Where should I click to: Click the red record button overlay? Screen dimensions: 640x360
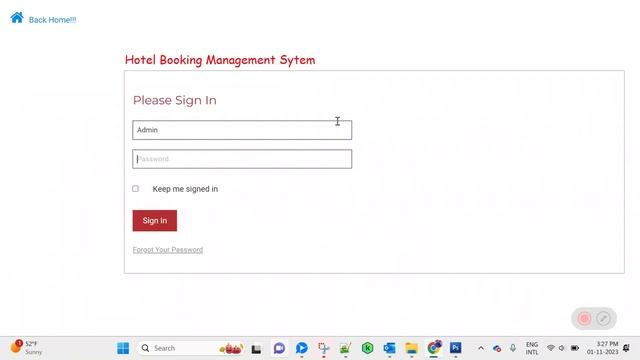(584, 318)
